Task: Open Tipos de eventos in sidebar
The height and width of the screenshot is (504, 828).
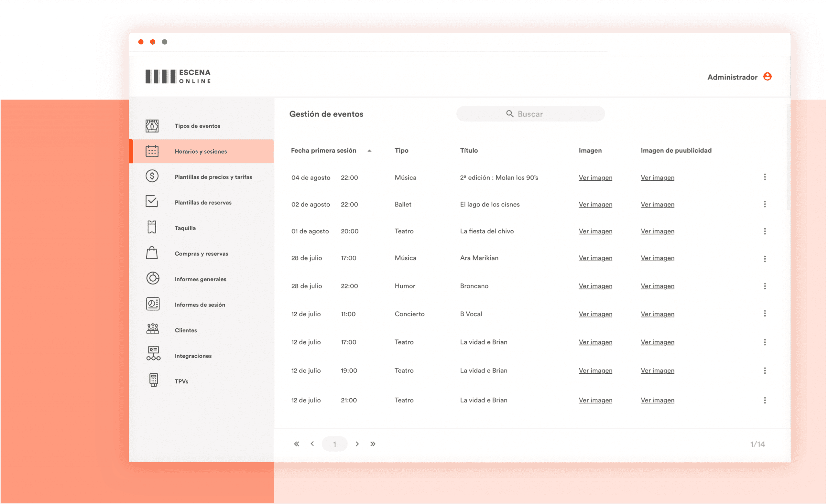Action: [198, 126]
